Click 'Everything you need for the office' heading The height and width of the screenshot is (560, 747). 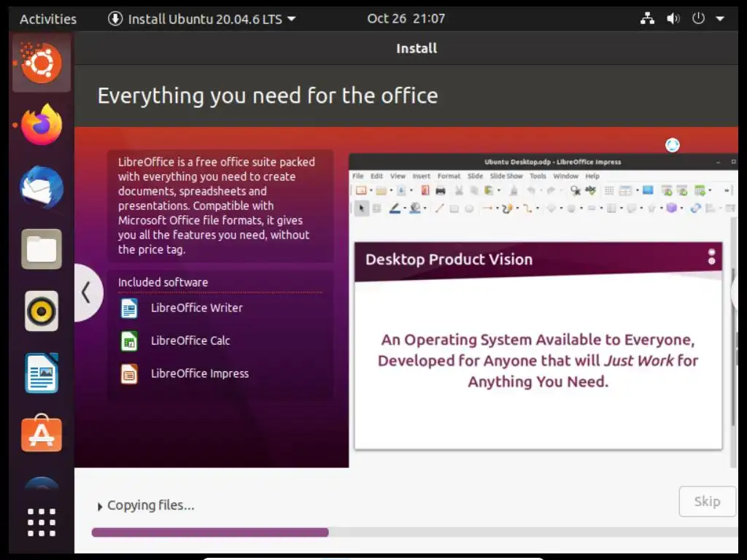[268, 96]
